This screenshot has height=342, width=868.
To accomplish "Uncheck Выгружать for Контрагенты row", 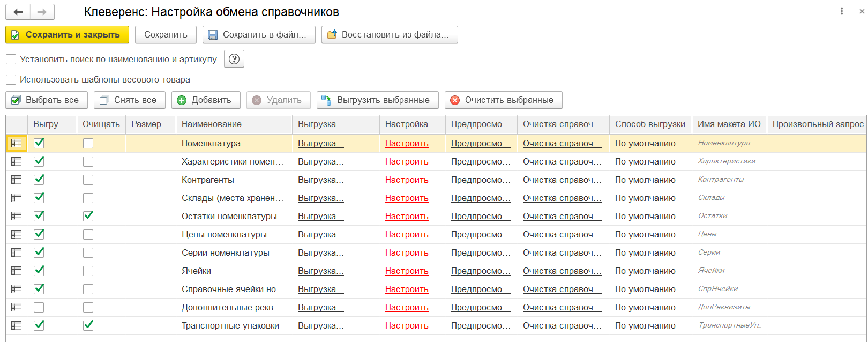I will click(39, 180).
